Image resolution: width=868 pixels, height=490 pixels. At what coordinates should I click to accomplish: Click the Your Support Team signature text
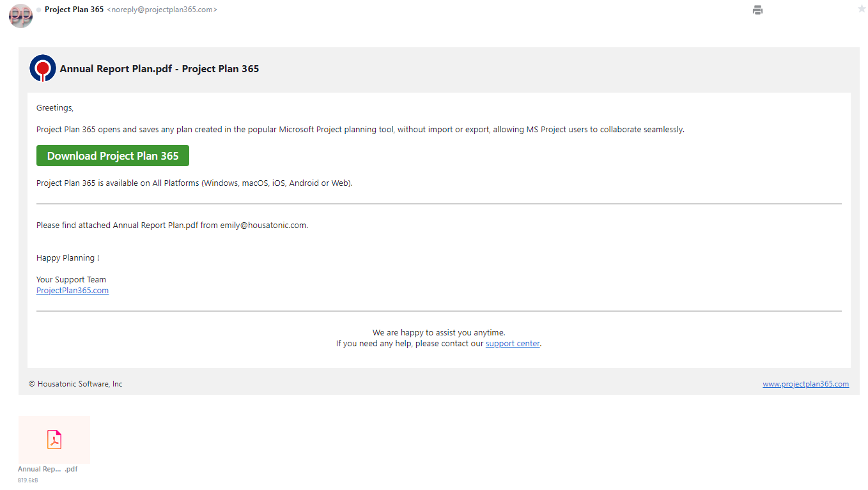(71, 280)
